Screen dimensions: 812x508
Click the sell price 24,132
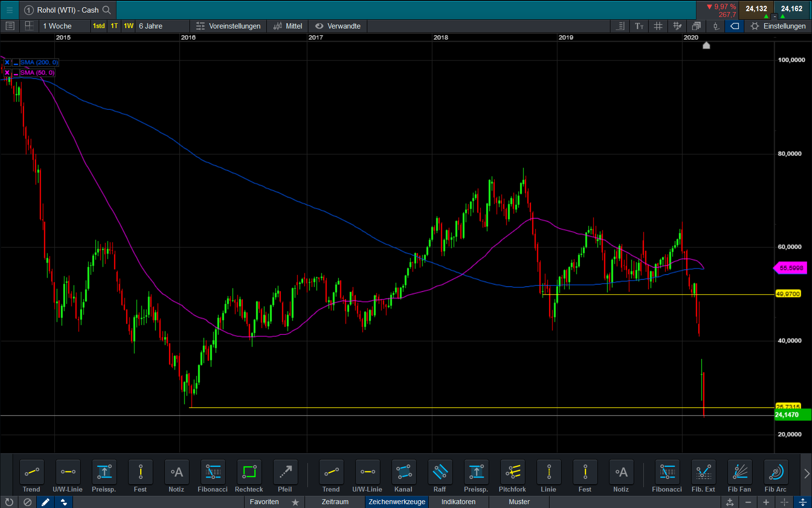tap(756, 9)
